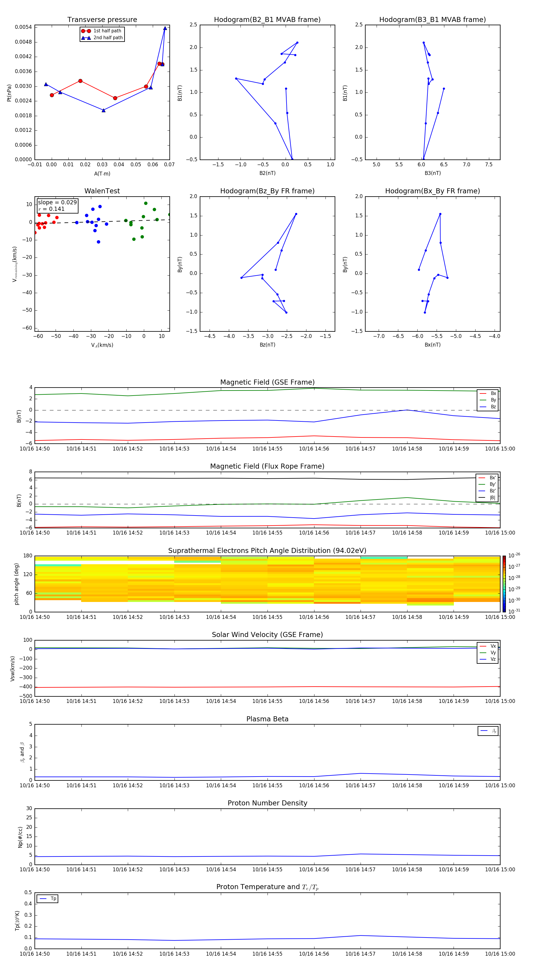Click the 0.0054 tick on Transverse pressure axis
Viewport: 535px width, 980px height.
(x=23, y=27)
